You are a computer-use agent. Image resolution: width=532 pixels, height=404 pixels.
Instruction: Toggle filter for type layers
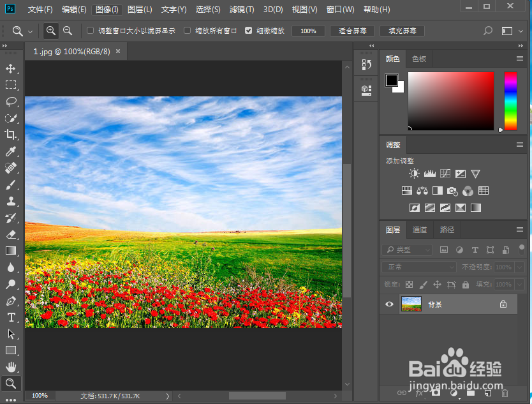[475, 250]
